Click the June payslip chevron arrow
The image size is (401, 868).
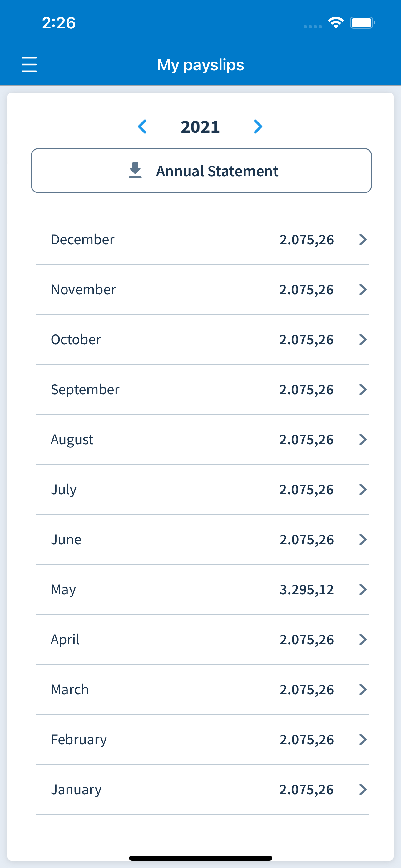pyautogui.click(x=363, y=540)
